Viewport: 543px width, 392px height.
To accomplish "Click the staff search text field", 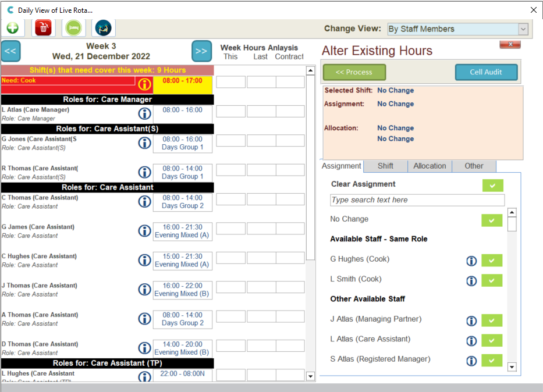I will tap(417, 200).
